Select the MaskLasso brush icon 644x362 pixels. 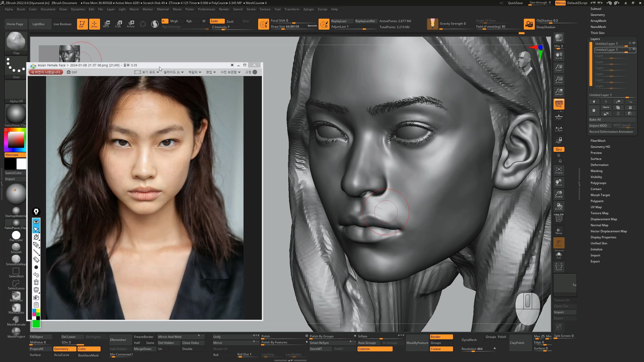point(16,308)
